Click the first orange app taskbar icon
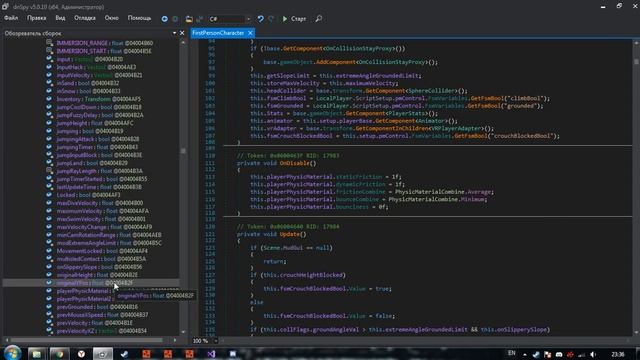This screenshot has height=360, width=640. [x=146, y=353]
